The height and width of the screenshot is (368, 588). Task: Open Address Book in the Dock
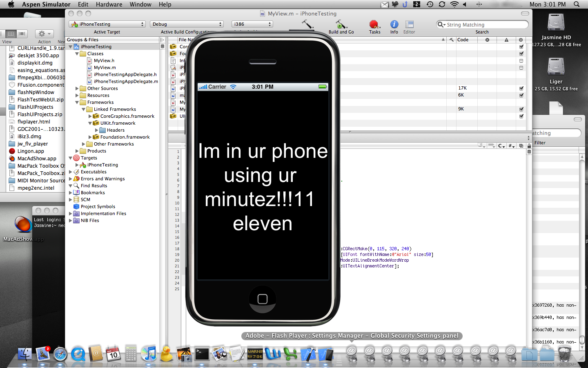click(96, 353)
